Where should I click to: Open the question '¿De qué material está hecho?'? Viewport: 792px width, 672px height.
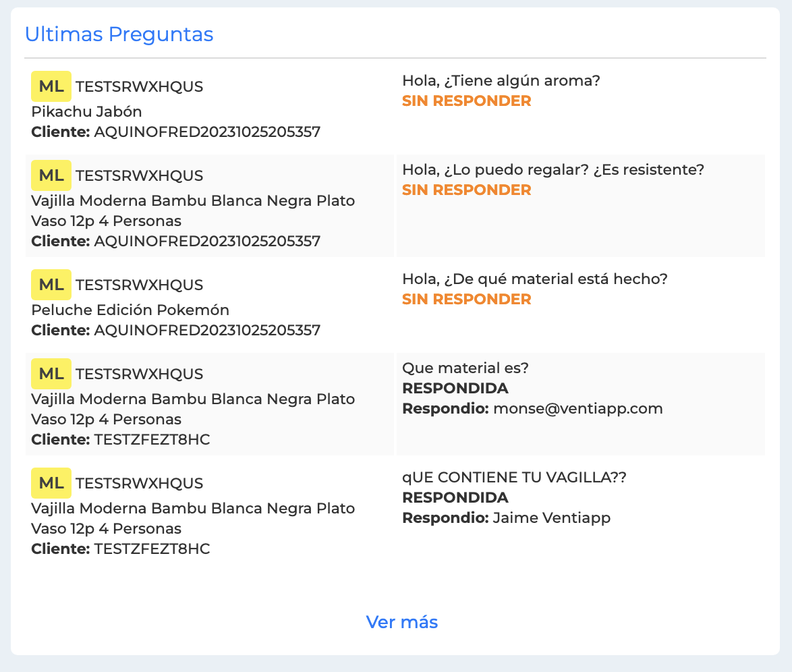[x=556, y=279]
